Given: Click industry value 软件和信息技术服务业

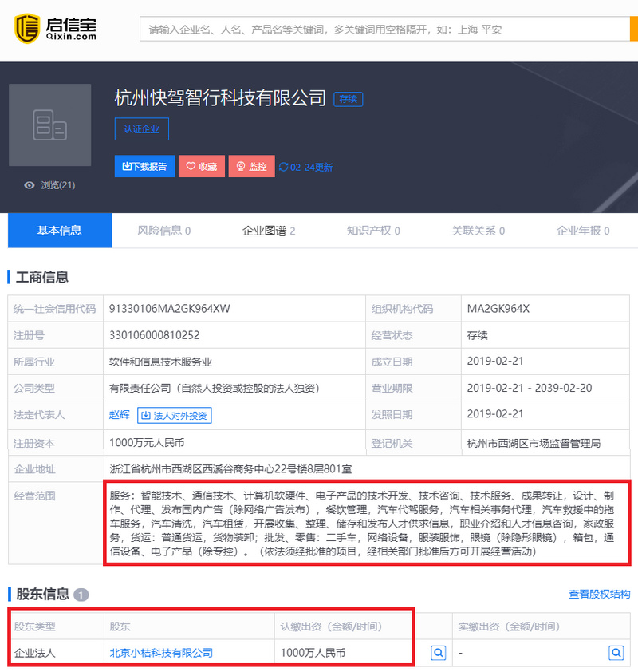Looking at the screenshot, I should click(x=160, y=362).
